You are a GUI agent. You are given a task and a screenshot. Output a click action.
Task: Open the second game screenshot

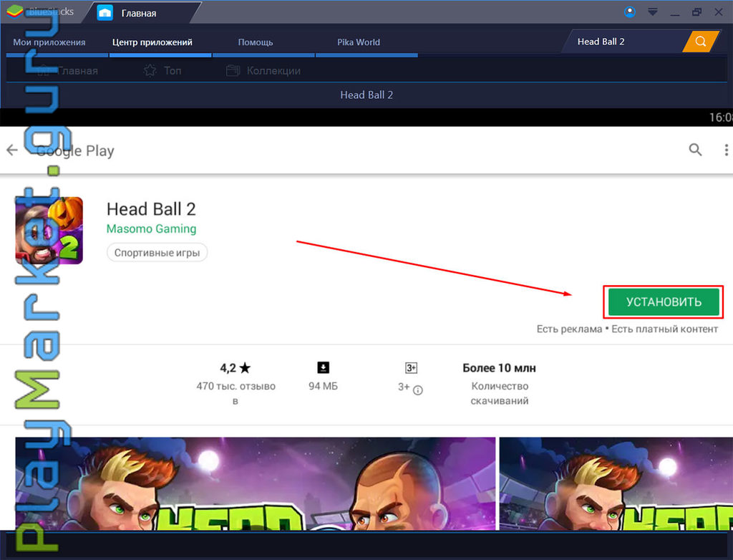pyautogui.click(x=616, y=484)
